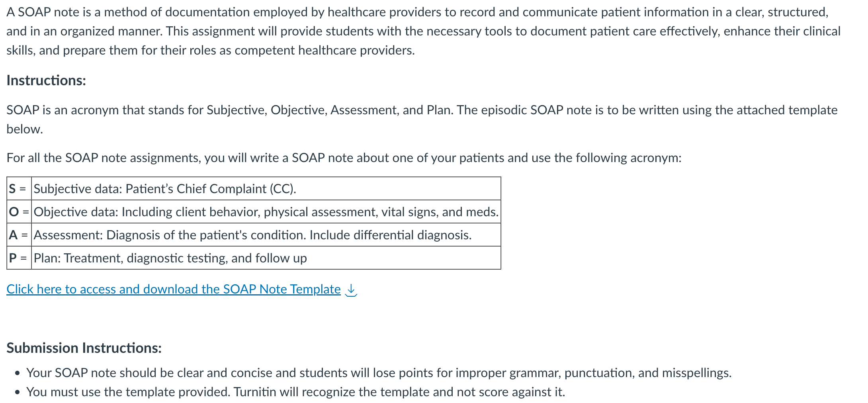The height and width of the screenshot is (403, 868).
Task: Click the bullet about grammar and misspellings
Action: (379, 373)
